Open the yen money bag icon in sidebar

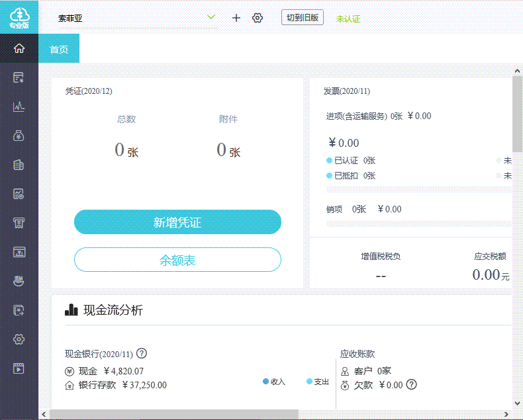tap(19, 136)
